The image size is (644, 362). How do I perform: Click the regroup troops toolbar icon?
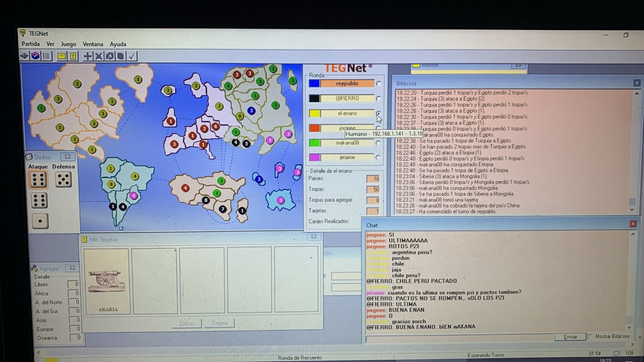coord(109,56)
